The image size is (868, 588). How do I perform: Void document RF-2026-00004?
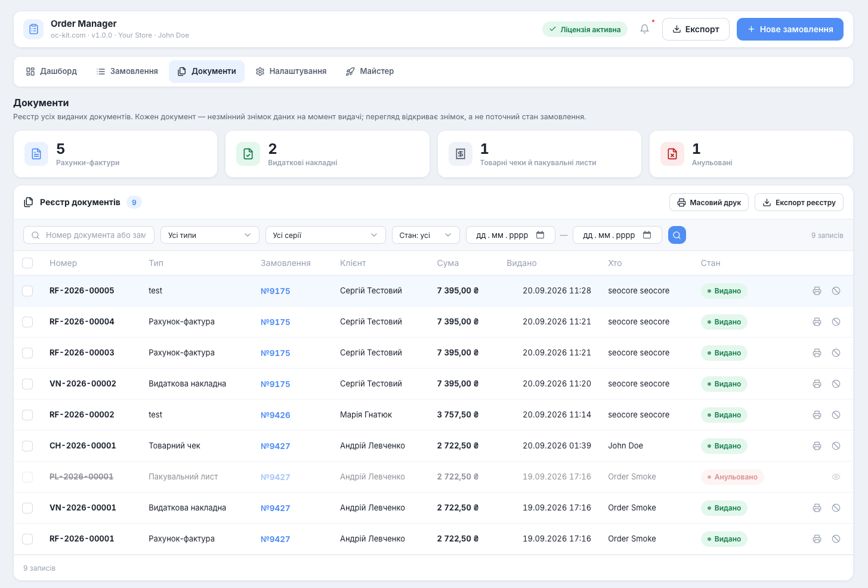point(836,322)
